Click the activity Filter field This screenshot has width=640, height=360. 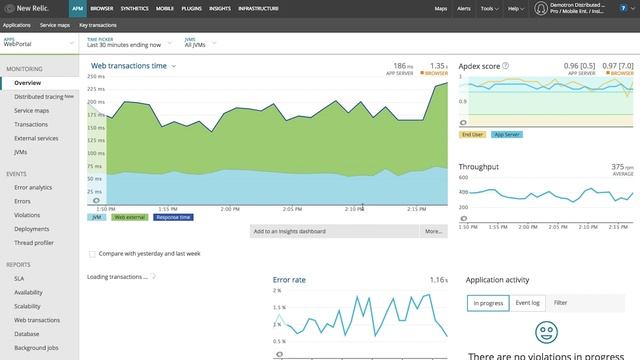click(586, 303)
